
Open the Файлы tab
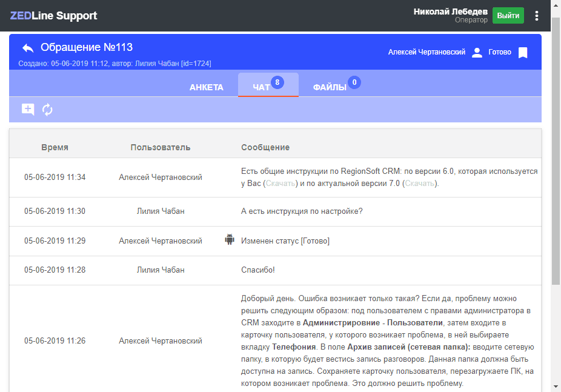pyautogui.click(x=330, y=87)
